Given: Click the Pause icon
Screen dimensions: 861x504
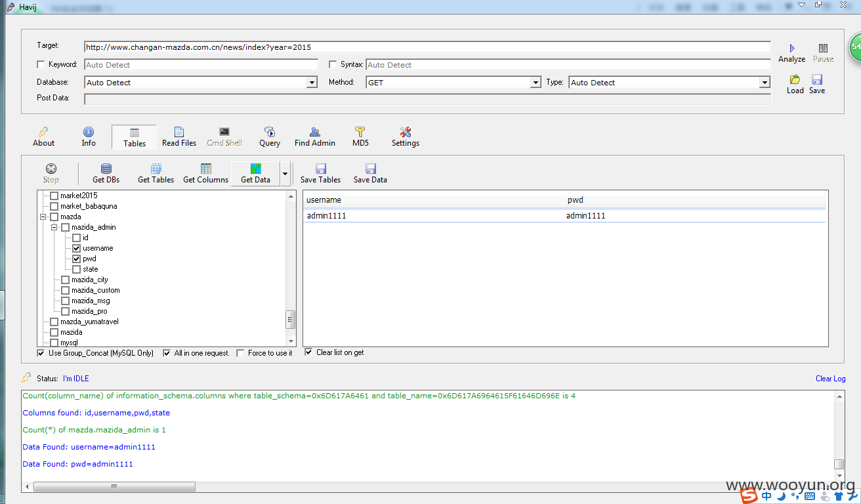Looking at the screenshot, I should [823, 48].
